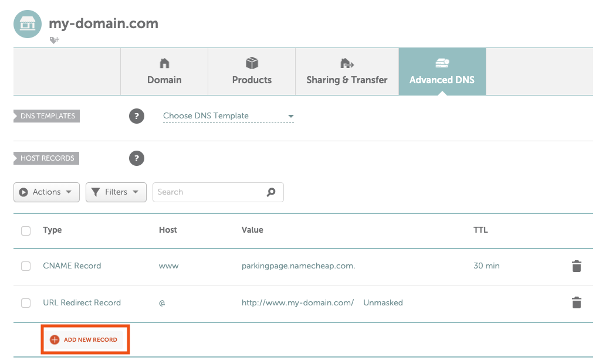Open the Host Records help question mark
599x364 pixels.
pyautogui.click(x=136, y=158)
